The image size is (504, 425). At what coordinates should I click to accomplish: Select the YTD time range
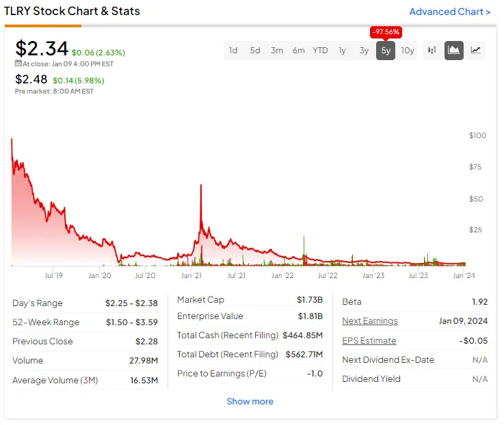point(320,51)
